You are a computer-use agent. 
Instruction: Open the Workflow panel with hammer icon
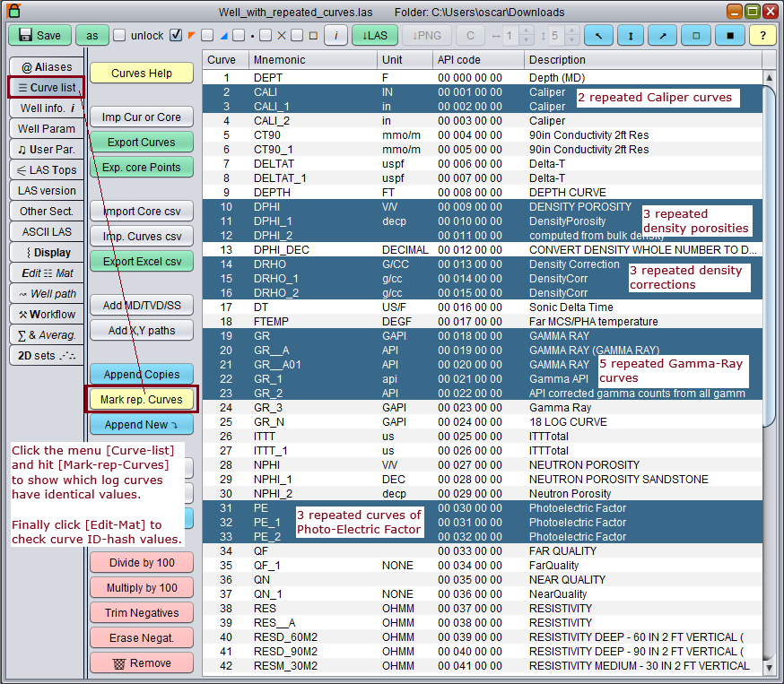pyautogui.click(x=46, y=314)
